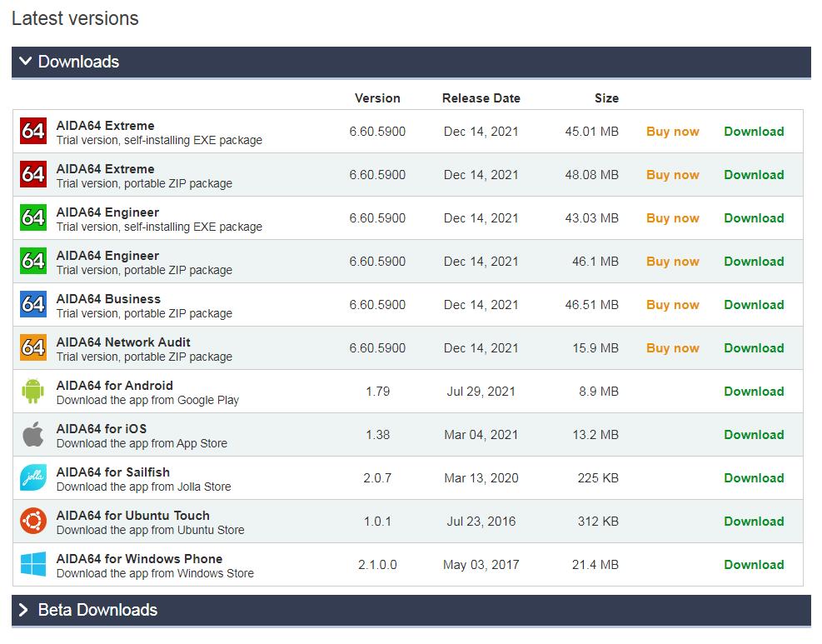The image size is (822, 644).
Task: Click the 225 KB size value
Action: (598, 477)
